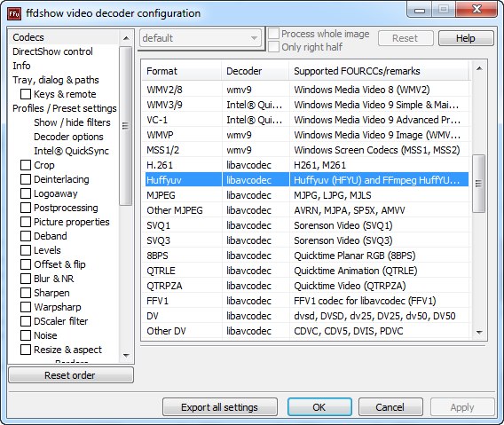Select Codecs in the left tree
The height and width of the screenshot is (425, 504).
click(x=28, y=37)
